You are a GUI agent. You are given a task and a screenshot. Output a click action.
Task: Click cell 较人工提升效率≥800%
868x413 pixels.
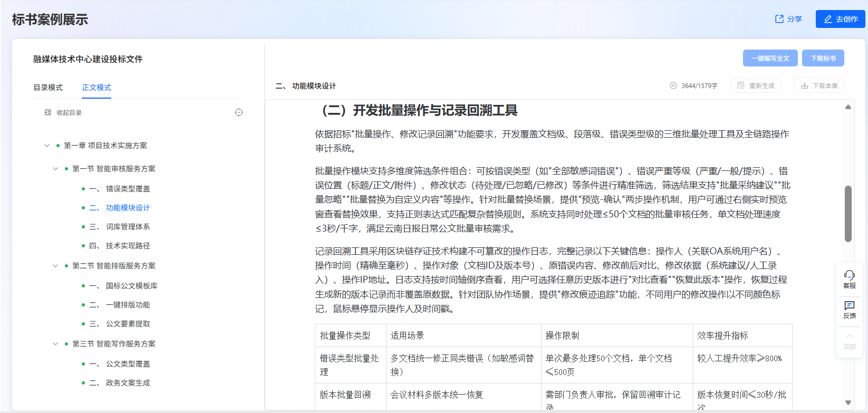(x=739, y=358)
